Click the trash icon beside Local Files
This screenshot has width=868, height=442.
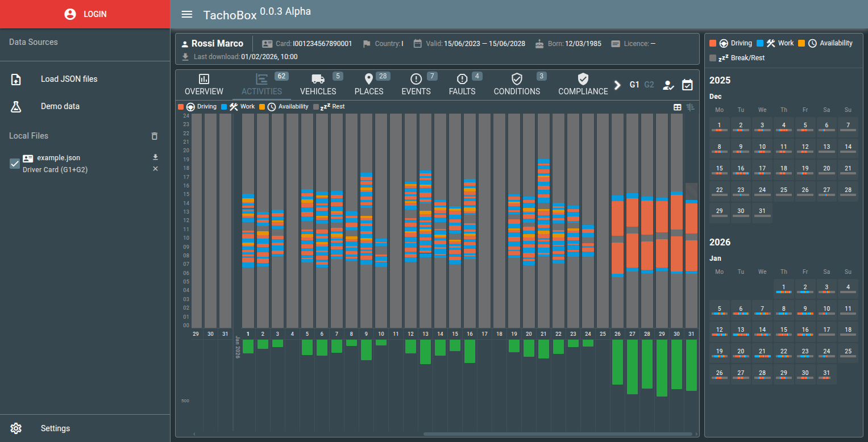pos(155,136)
